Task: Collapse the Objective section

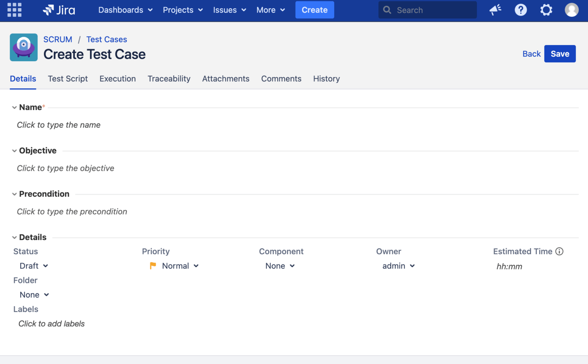Action: click(x=14, y=151)
